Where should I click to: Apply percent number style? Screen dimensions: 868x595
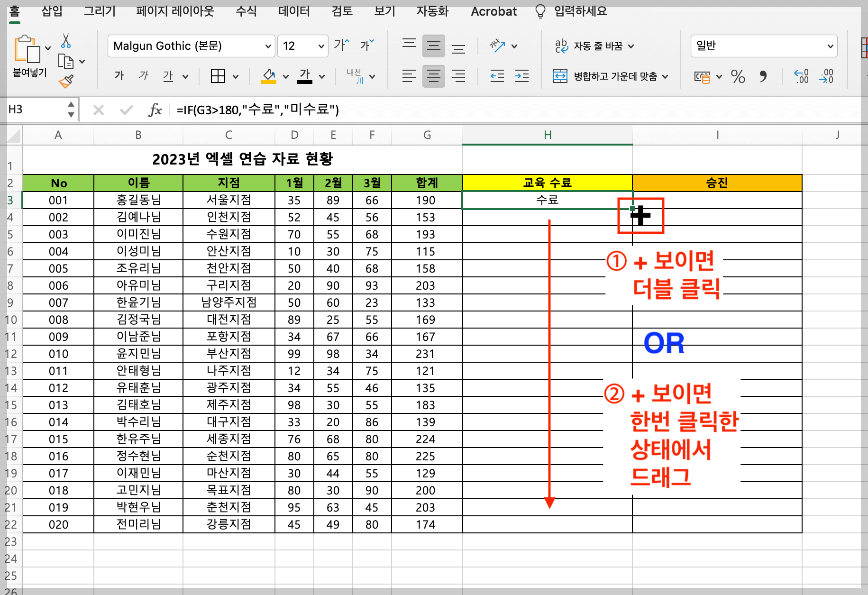738,76
